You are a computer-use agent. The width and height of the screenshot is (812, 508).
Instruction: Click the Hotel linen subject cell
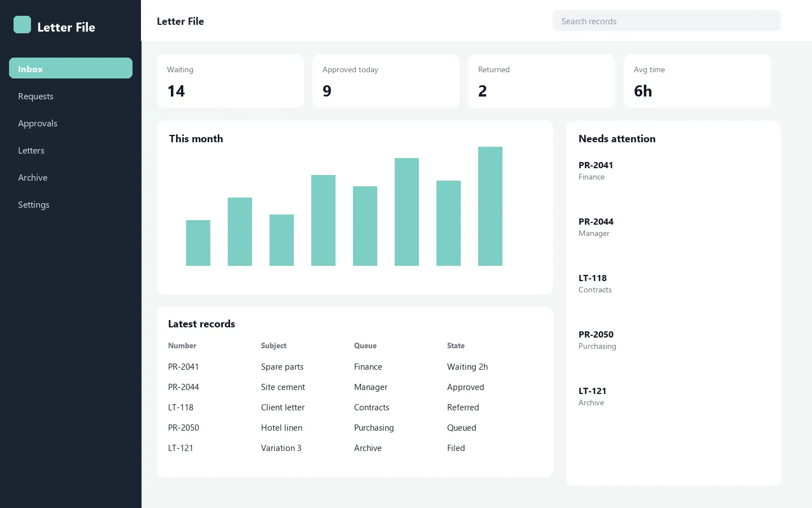click(x=281, y=427)
